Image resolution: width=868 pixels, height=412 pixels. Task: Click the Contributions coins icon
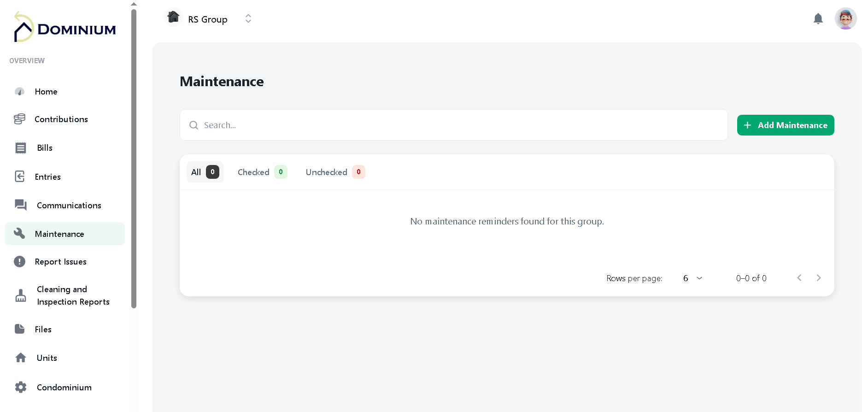coord(19,119)
